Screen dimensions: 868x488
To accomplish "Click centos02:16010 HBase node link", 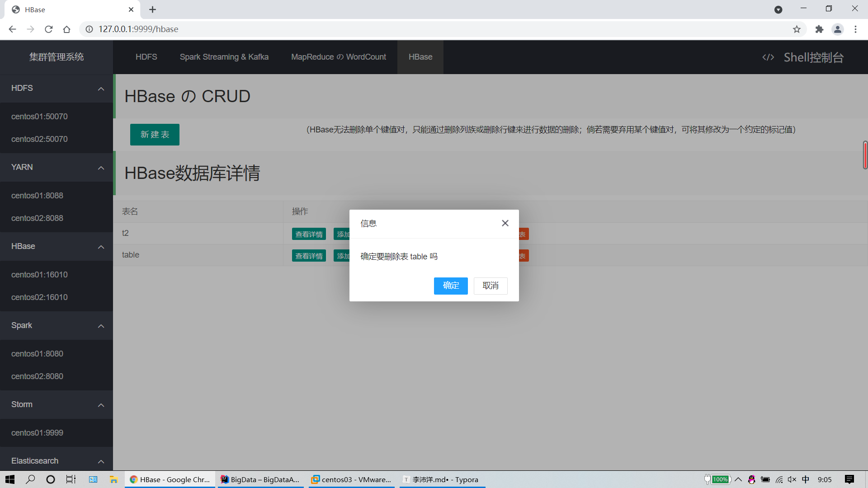I will 39,297.
